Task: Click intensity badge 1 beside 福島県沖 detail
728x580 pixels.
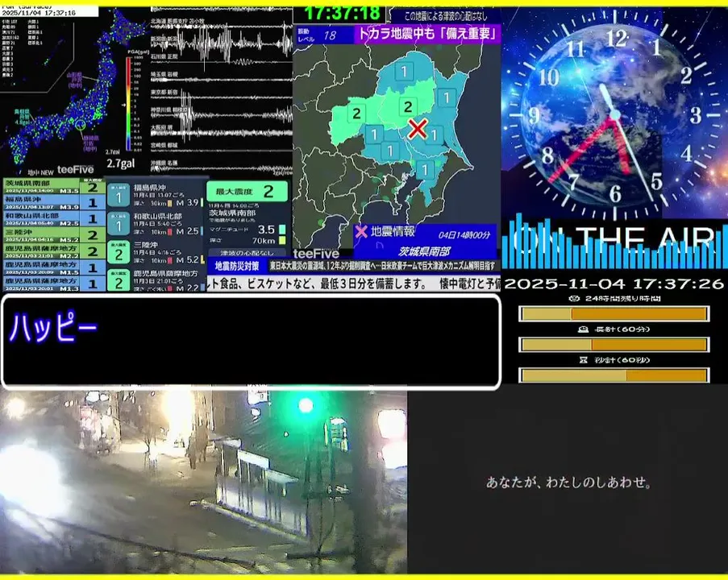Action: [119, 195]
